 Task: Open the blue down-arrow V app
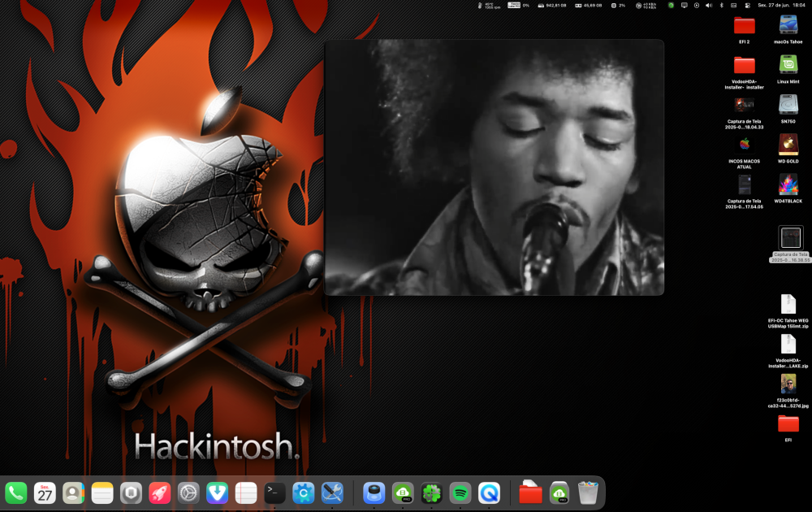pyautogui.click(x=218, y=492)
